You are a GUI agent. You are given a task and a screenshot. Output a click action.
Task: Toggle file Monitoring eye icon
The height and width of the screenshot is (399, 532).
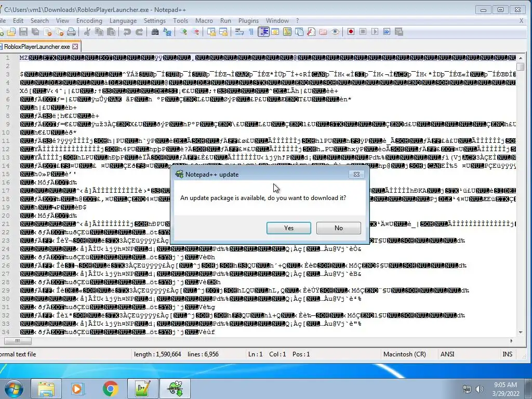tap(335, 32)
